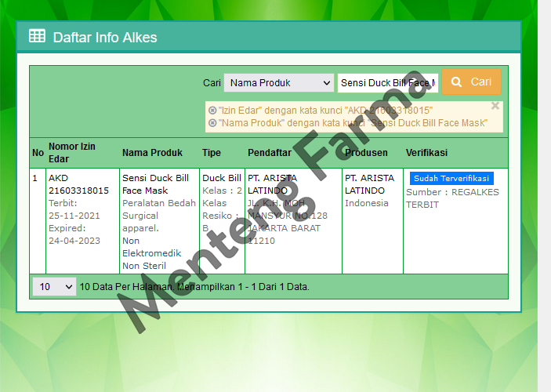Click the page's vertical scrollbar
The width and height of the screenshot is (551, 392).
pyautogui.click(x=545, y=196)
